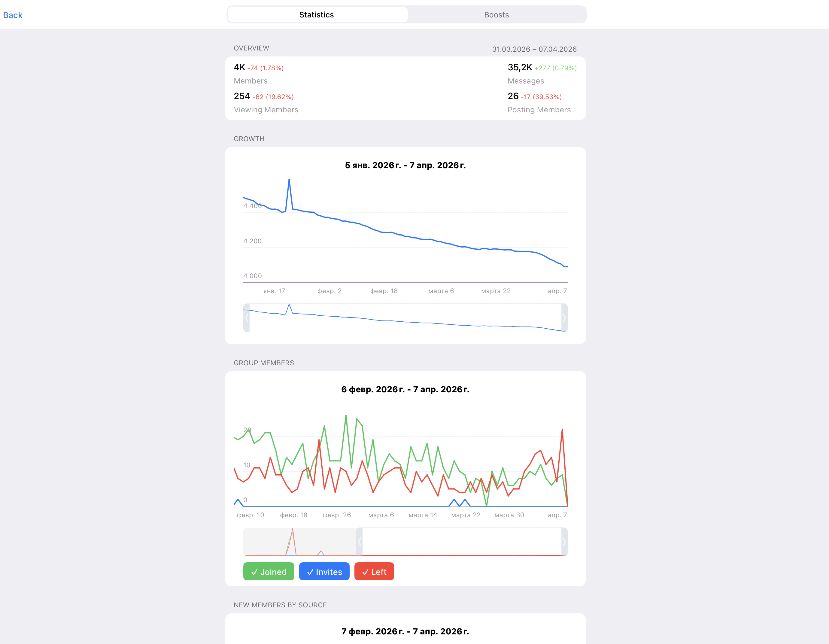
Task: Click the blue spike peak in Growth chart
Action: pos(289,180)
